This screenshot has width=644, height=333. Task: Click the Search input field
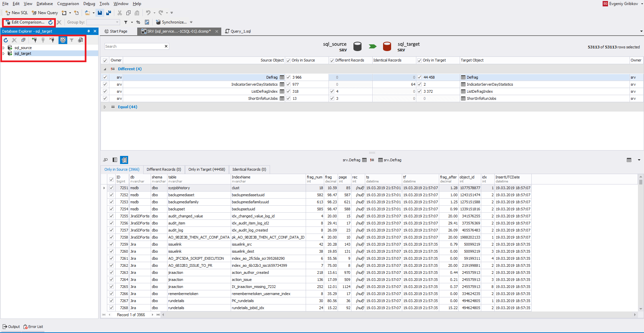click(135, 46)
